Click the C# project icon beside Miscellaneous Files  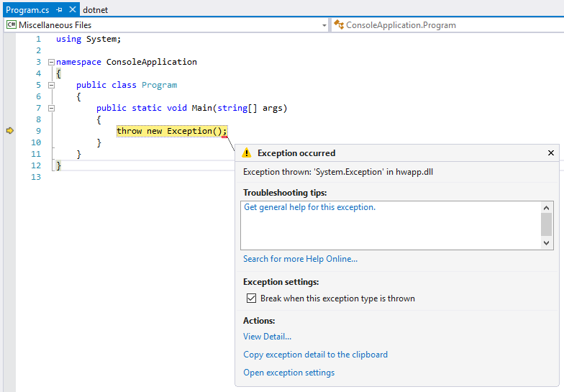pos(12,24)
